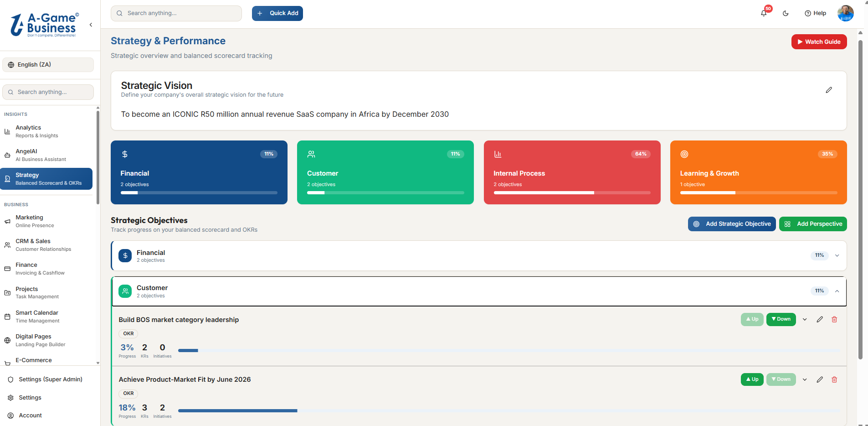Click the people icon on the Customer card
This screenshot has height=426, width=868.
click(x=311, y=154)
